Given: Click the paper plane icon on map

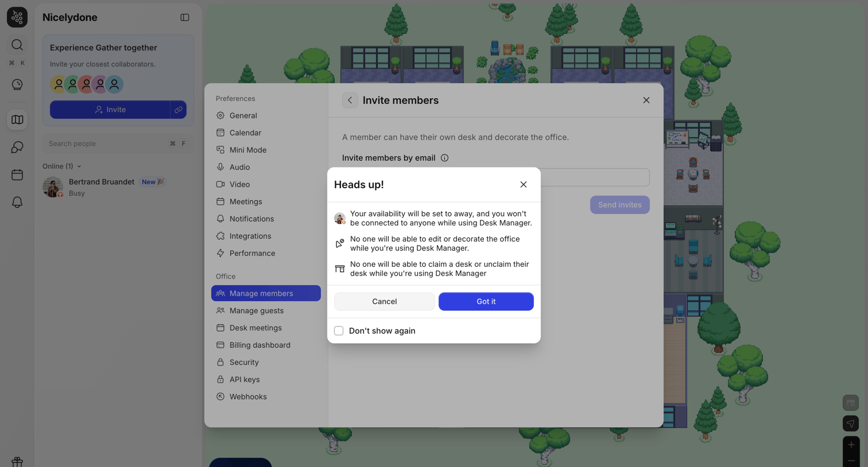Looking at the screenshot, I should pyautogui.click(x=851, y=423).
